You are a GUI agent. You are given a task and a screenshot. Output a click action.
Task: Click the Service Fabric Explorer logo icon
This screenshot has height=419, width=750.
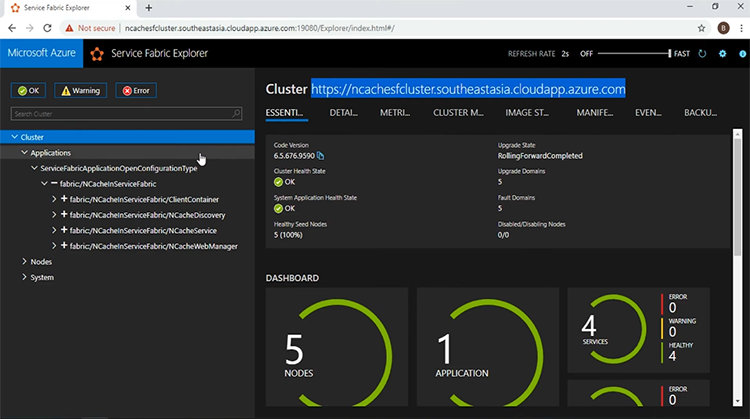(x=97, y=54)
